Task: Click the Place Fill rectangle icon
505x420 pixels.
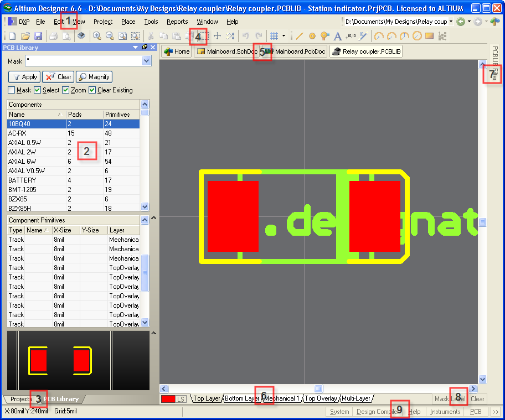Action: coord(429,36)
